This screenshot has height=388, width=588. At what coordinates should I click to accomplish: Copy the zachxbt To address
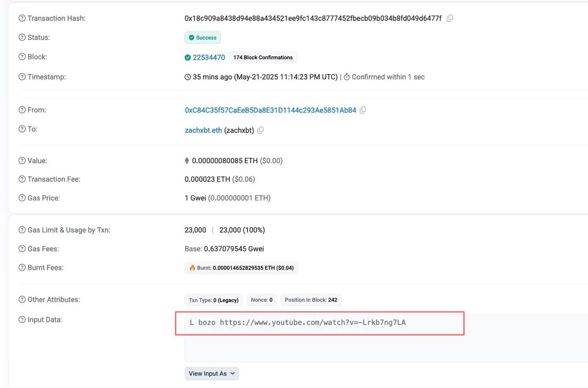[x=260, y=130]
